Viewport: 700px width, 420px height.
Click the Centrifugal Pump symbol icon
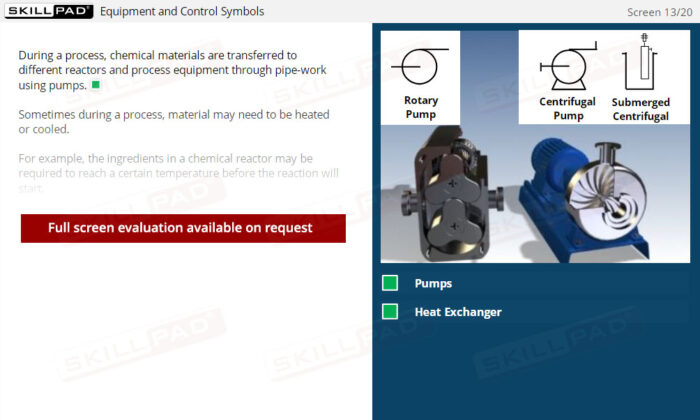[568, 66]
